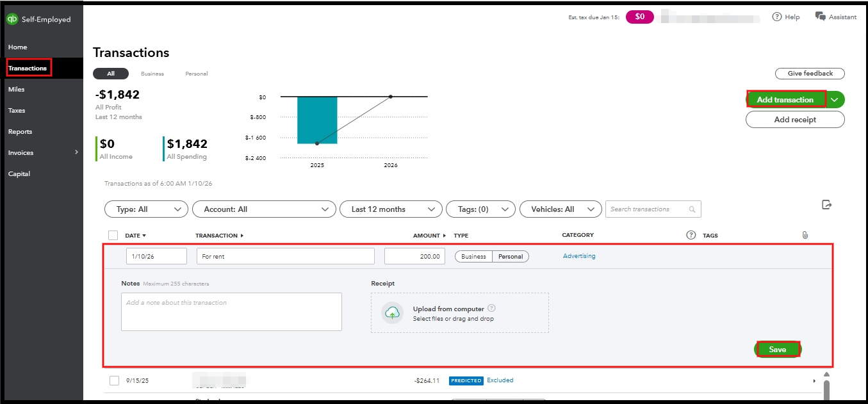The image size is (868, 404).
Task: Expand the Last 12 months date filter
Action: pos(391,209)
